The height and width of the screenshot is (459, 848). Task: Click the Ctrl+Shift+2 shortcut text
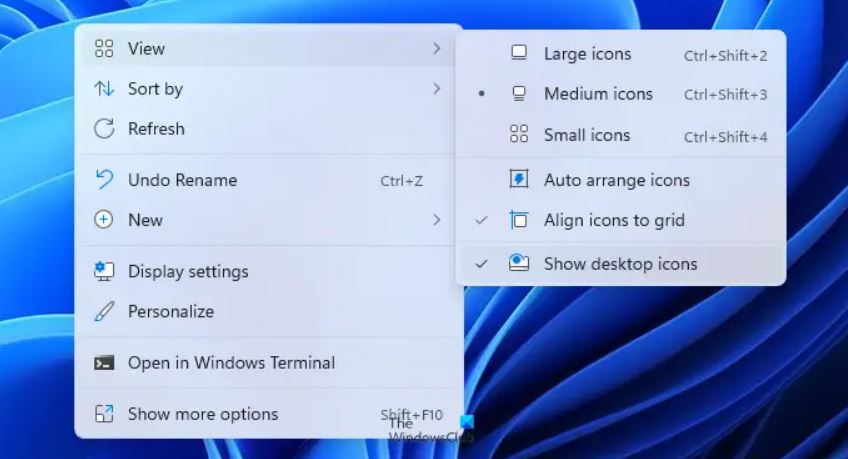(725, 55)
